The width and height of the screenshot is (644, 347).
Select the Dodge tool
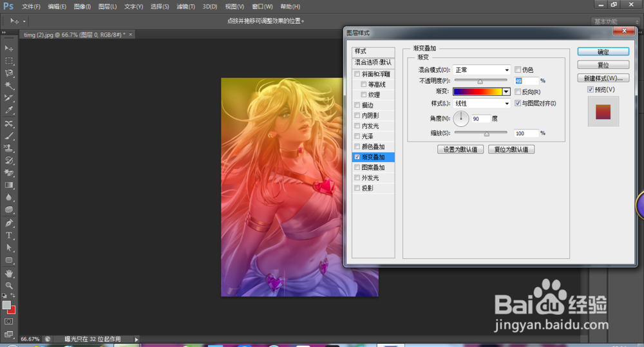pos(8,210)
